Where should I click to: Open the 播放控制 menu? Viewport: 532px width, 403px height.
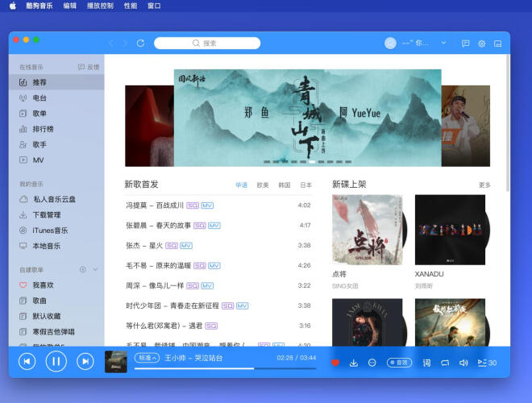pos(100,6)
